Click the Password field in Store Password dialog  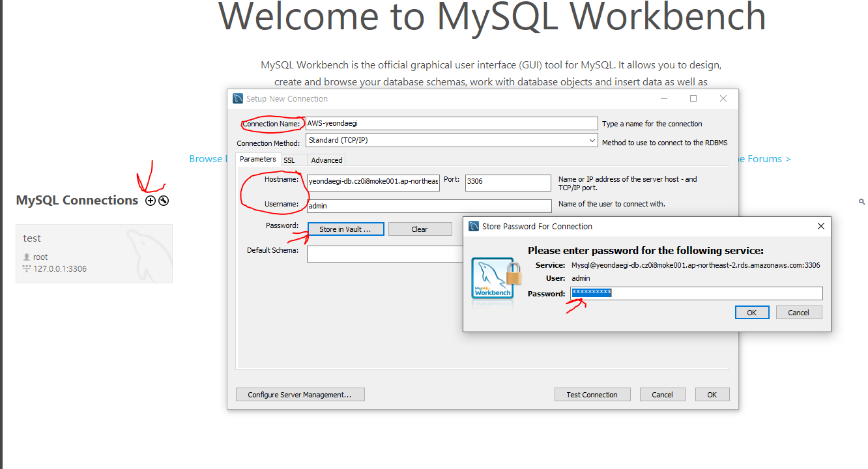(697, 293)
